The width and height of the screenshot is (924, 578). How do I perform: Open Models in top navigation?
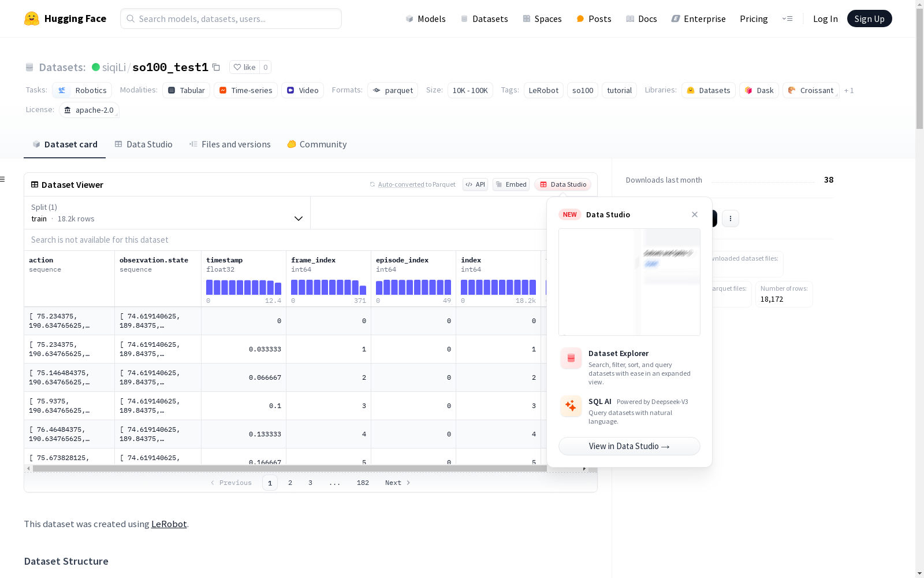pos(426,18)
